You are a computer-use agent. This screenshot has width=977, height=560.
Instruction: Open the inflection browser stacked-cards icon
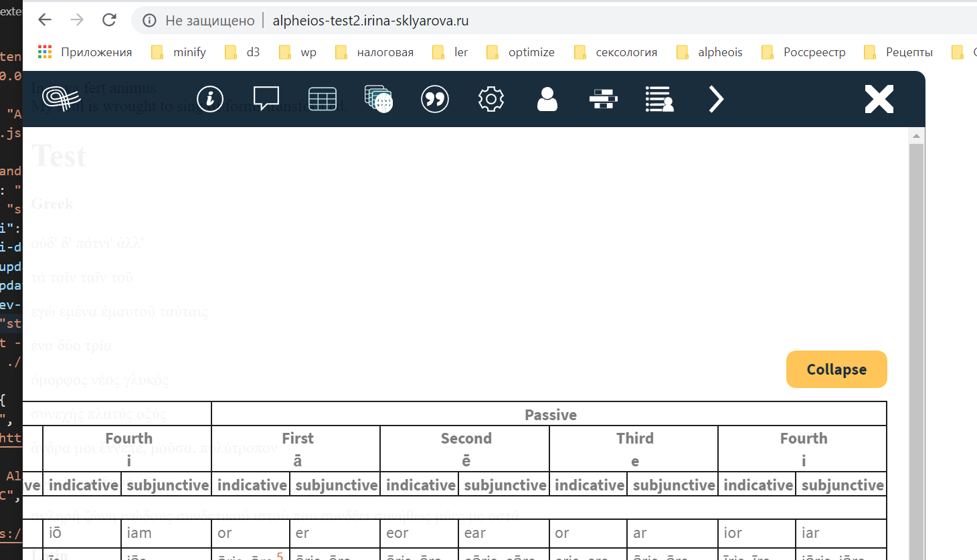click(x=378, y=98)
